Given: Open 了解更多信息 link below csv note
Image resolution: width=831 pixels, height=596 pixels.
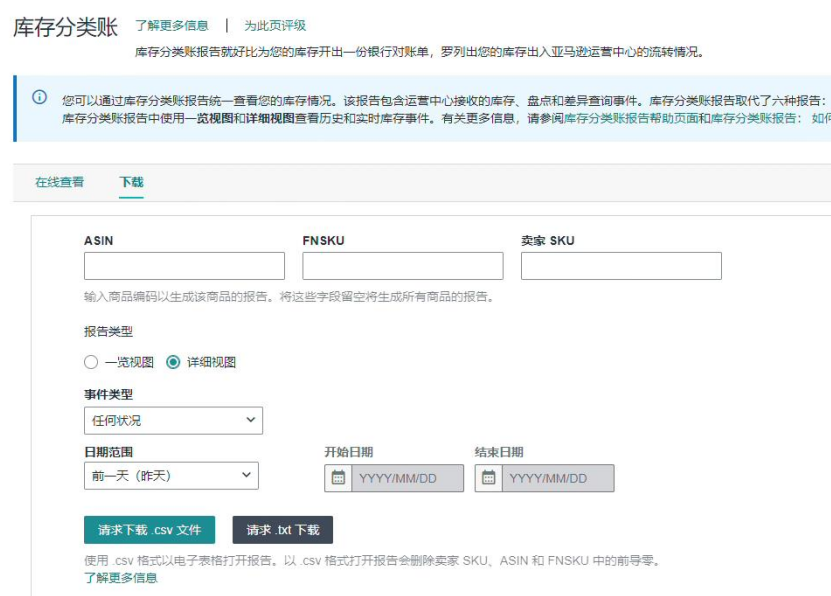Looking at the screenshot, I should pyautogui.click(x=121, y=577).
